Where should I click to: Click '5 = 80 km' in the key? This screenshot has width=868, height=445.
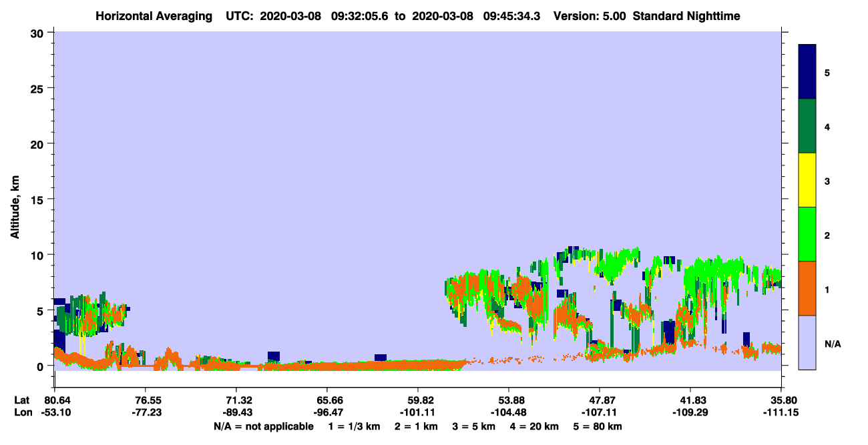coord(599,426)
